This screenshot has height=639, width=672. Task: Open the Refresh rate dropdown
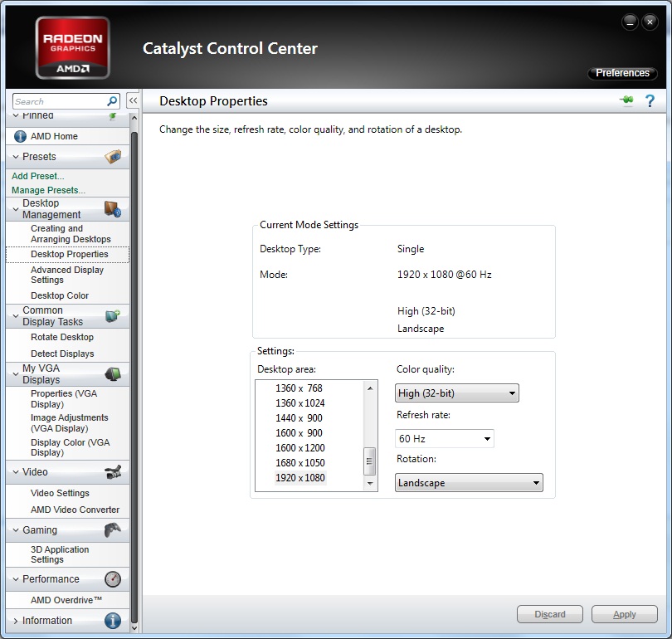[444, 438]
